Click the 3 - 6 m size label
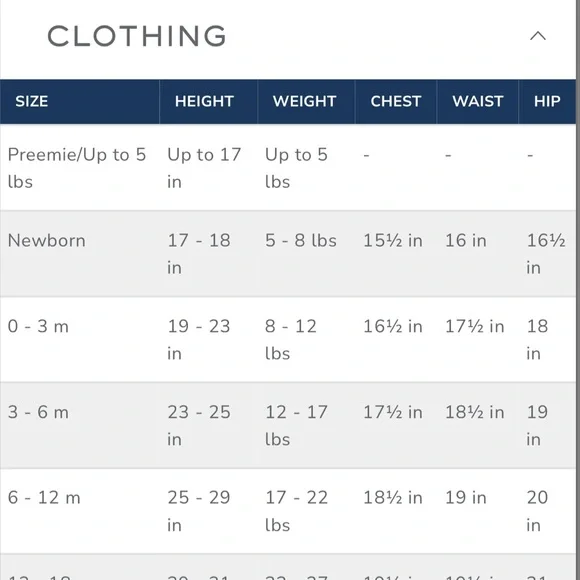 coord(38,412)
